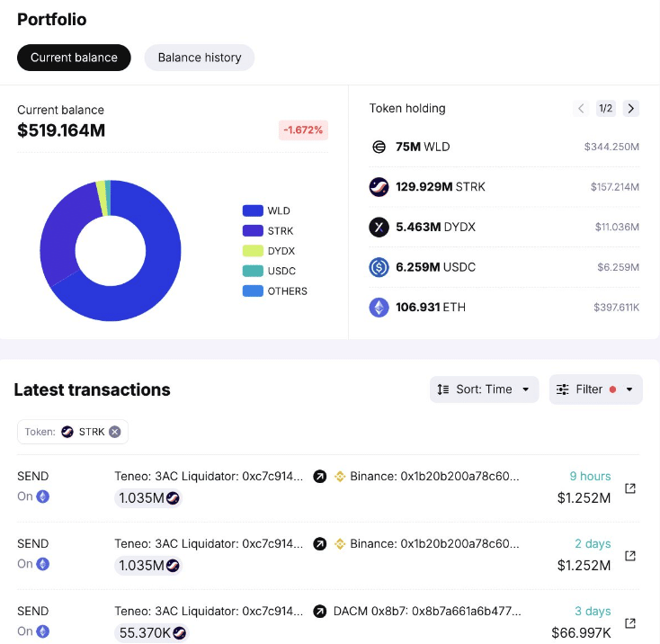Click the sort order icon

point(442,389)
